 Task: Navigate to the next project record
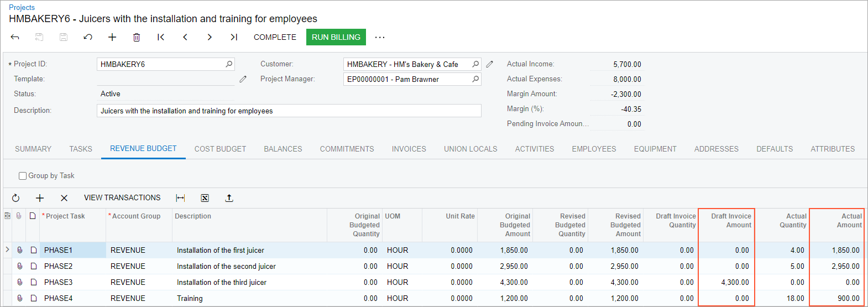210,37
